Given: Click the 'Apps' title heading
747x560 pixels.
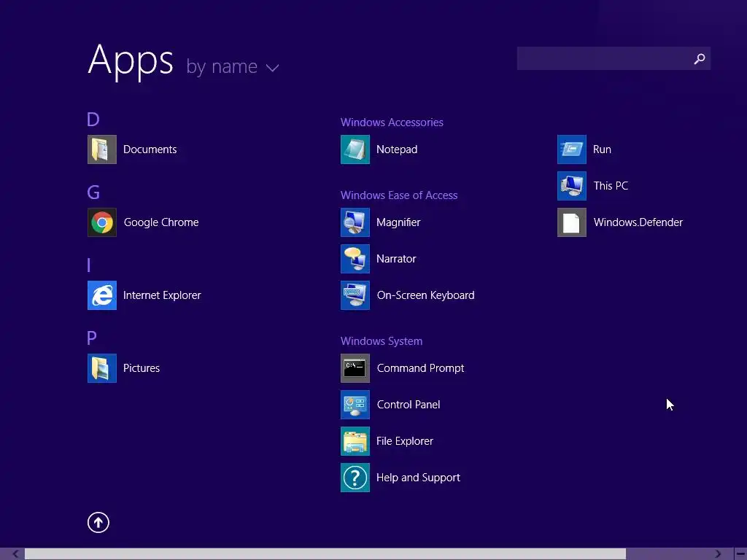Looking at the screenshot, I should 131,61.
